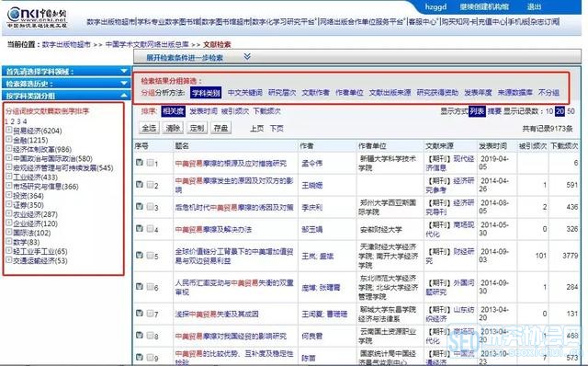This screenshot has width=588, height=366.
Task: Check the checkbox for result row 2
Action: (x=150, y=185)
